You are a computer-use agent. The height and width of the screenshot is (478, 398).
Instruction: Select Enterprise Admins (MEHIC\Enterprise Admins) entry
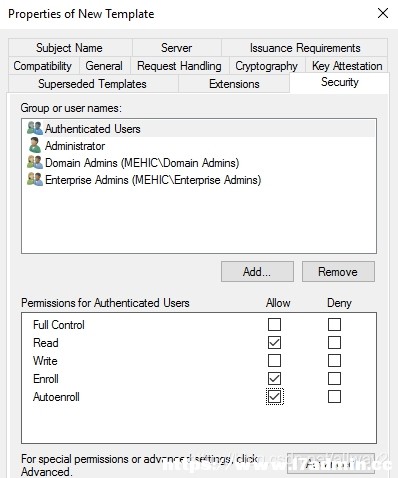point(199,180)
